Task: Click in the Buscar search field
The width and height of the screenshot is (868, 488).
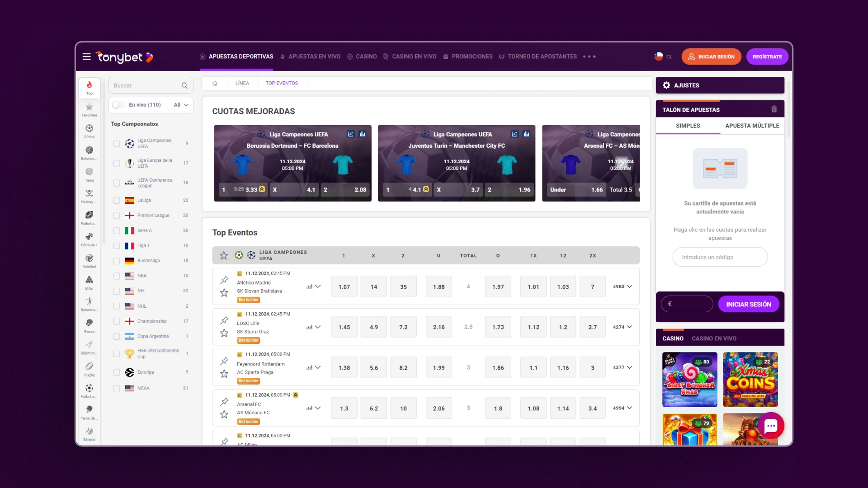Action: point(151,85)
